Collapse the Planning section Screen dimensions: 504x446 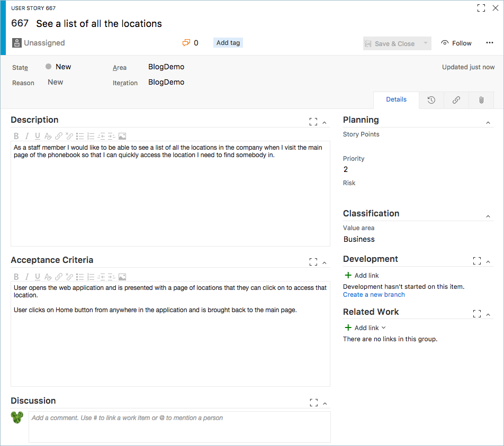pyautogui.click(x=488, y=123)
